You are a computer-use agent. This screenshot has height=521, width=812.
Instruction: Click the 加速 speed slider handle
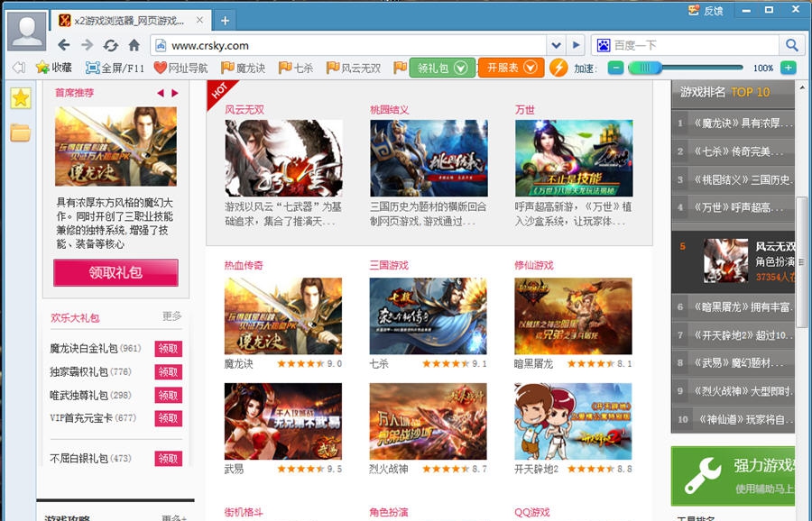(645, 68)
